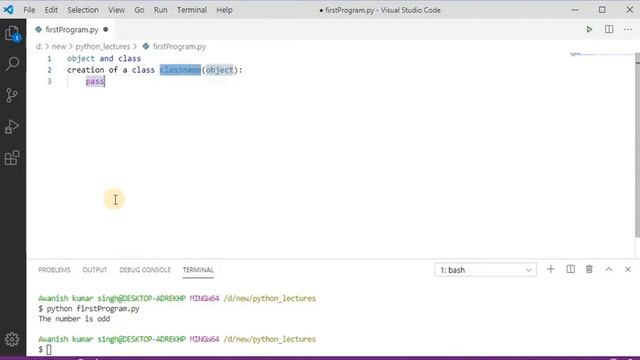Open the File menu

coord(29,10)
